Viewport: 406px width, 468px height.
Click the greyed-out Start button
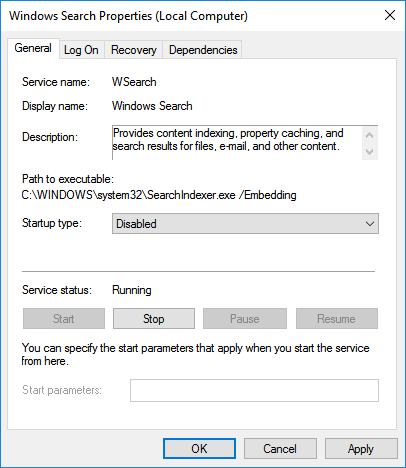pyautogui.click(x=64, y=319)
